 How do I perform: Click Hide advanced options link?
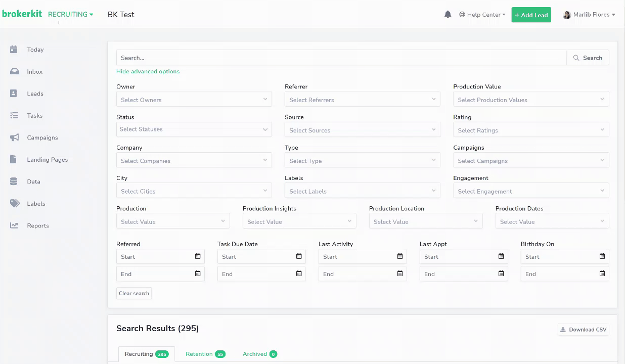148,71
